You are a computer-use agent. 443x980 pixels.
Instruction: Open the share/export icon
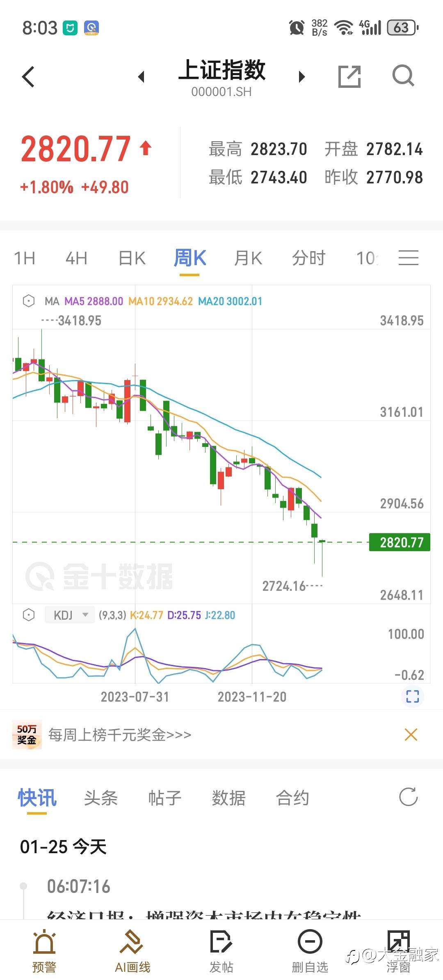349,76
